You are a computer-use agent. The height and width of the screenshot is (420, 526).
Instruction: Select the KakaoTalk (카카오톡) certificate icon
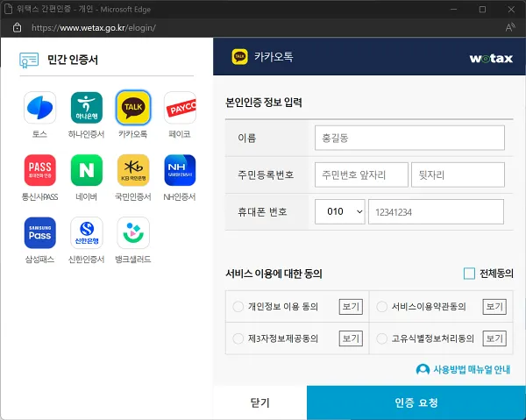[133, 108]
